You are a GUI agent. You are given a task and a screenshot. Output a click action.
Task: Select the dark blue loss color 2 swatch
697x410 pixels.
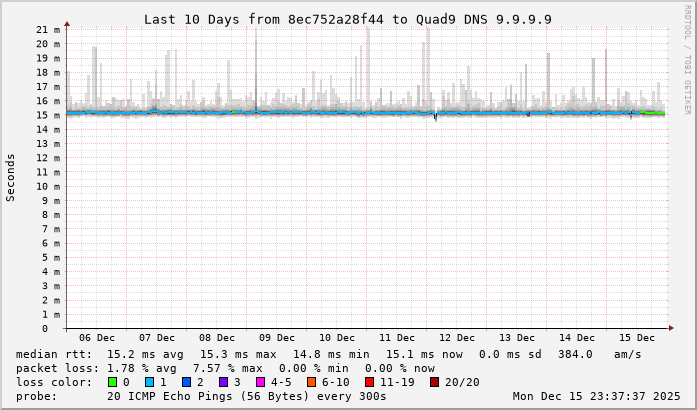[186, 382]
